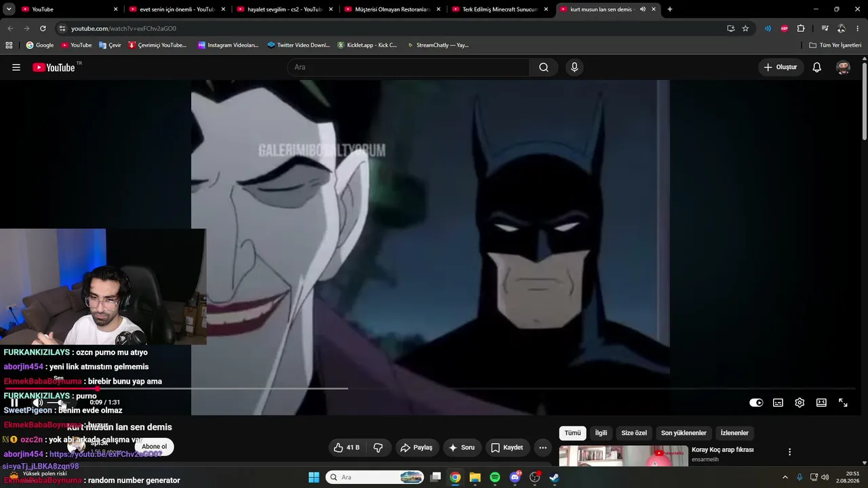Switch to the hayalet sevgilim - cs2 tab
Image resolution: width=868 pixels, height=488 pixels.
coord(284,9)
